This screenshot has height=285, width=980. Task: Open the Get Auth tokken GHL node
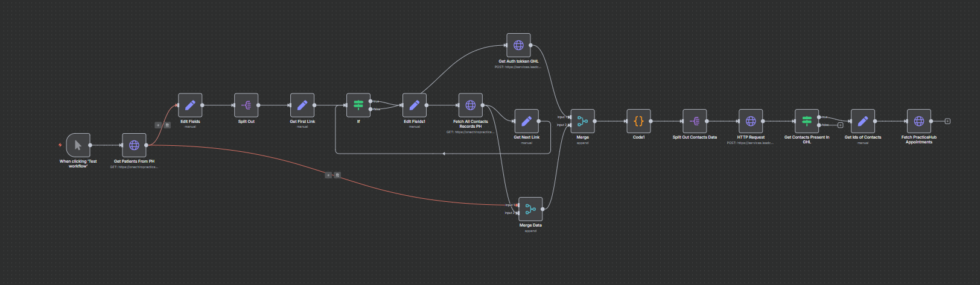(x=518, y=45)
